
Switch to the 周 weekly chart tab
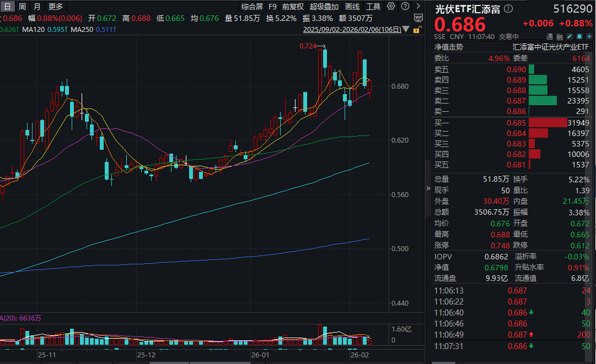point(21,7)
